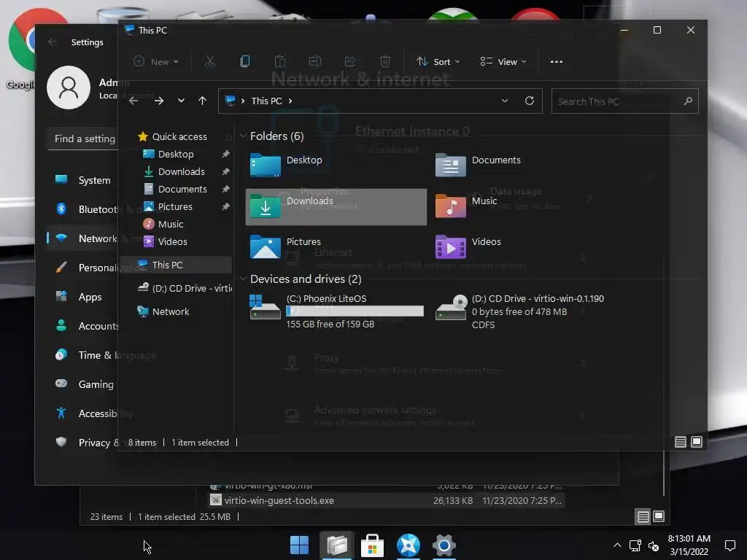Click the Cut scissors icon in toolbar
747x560 pixels.
pos(209,61)
